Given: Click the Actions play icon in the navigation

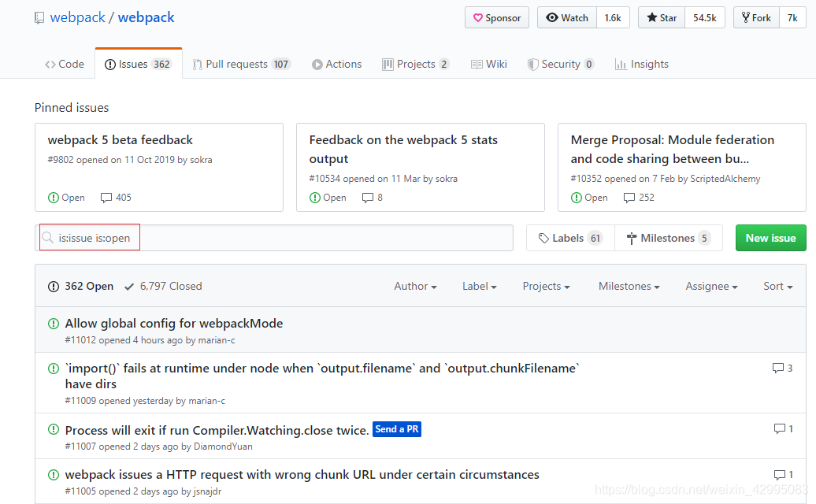Looking at the screenshot, I should [316, 64].
